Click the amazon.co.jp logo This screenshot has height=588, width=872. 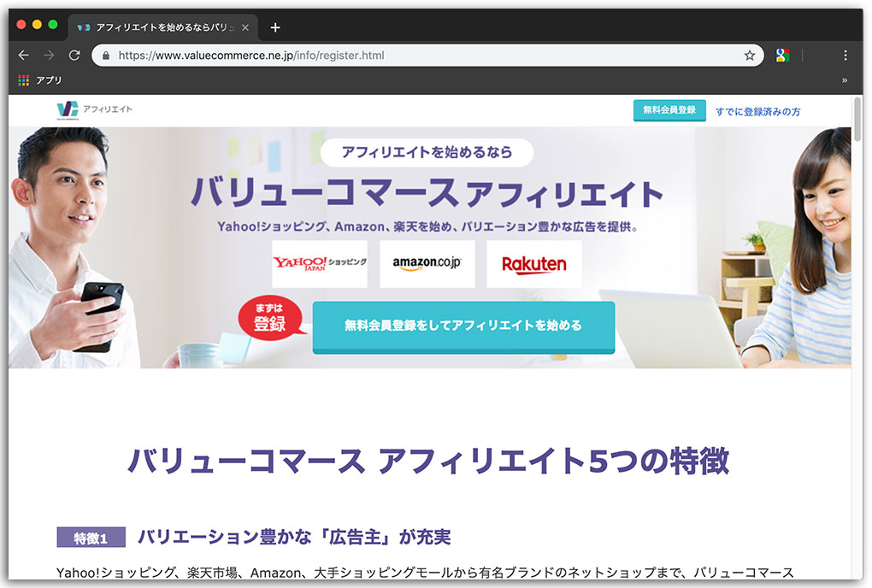click(x=427, y=263)
